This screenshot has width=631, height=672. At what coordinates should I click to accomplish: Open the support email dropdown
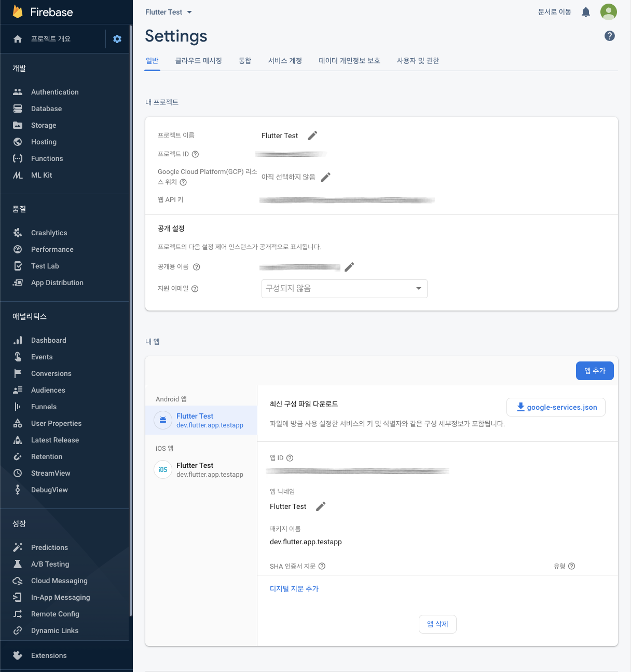coord(345,289)
